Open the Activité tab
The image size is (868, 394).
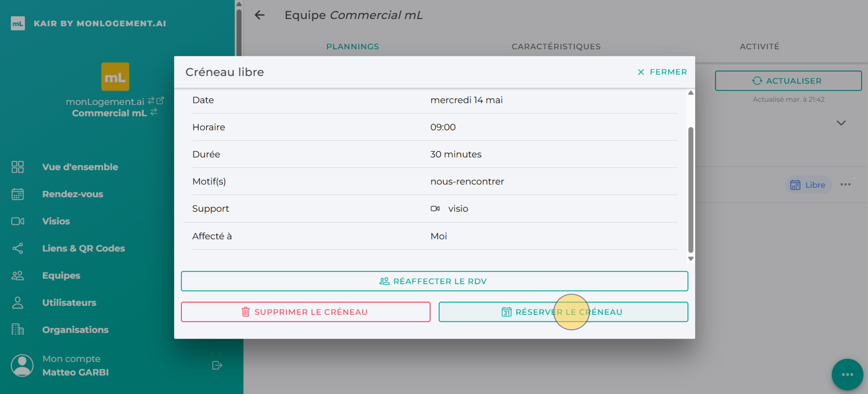coord(759,47)
